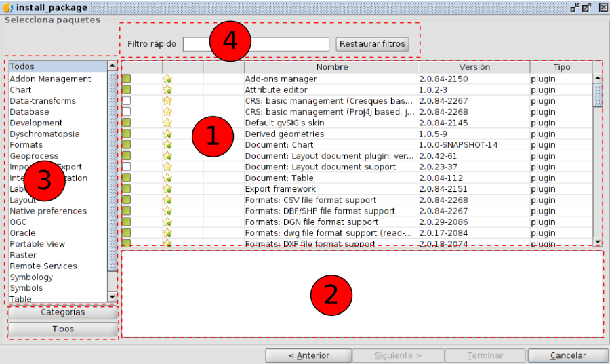Check the CRS Cresques based package checkbox
Screen dimensions: 610x364
(x=127, y=101)
